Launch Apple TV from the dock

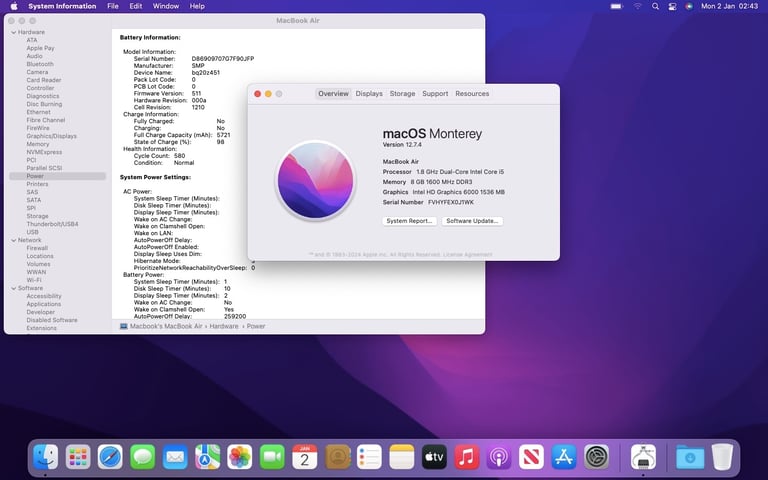[x=434, y=457]
